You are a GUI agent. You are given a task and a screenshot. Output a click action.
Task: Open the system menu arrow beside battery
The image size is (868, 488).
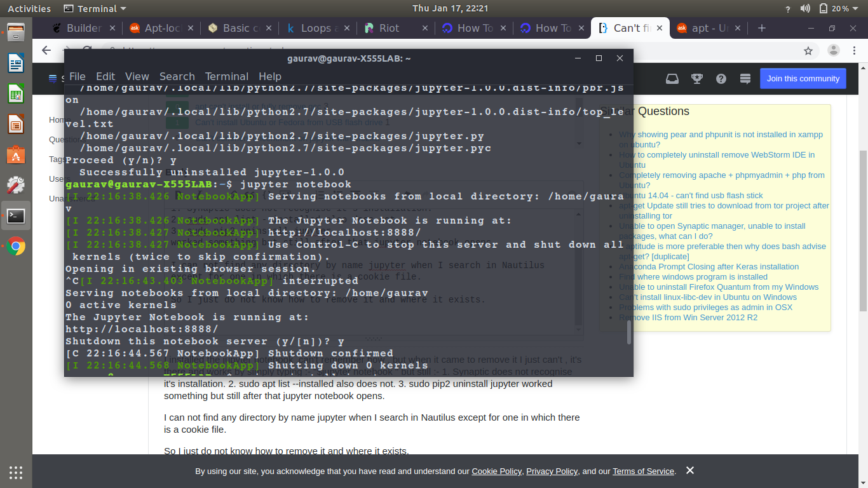858,9
